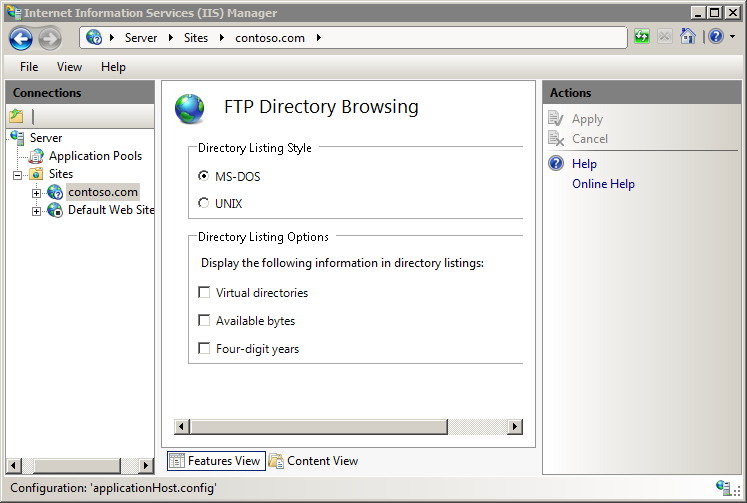Go Home using the house icon
The width and height of the screenshot is (747, 503).
(x=687, y=36)
